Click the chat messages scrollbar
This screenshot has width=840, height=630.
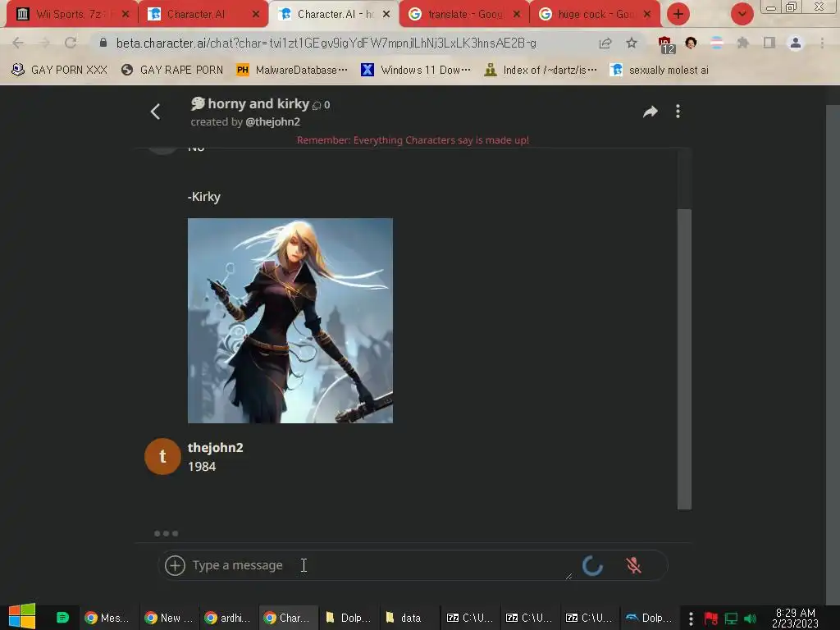pos(684,359)
